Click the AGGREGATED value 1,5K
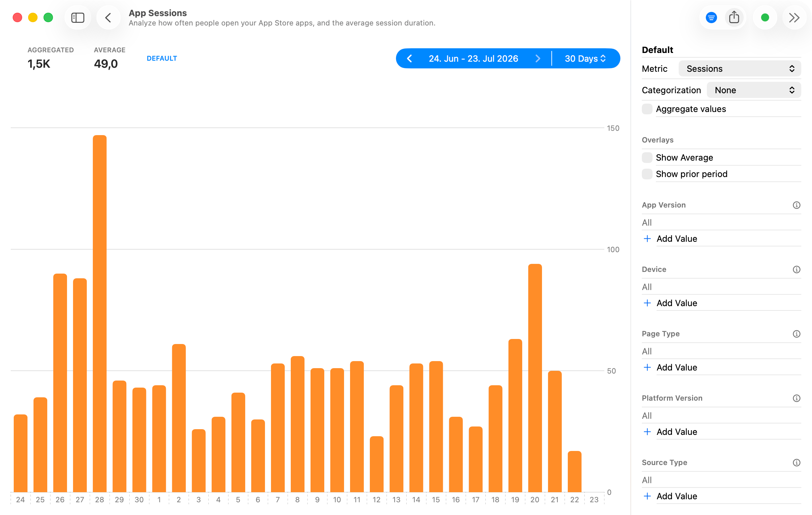 [39, 64]
